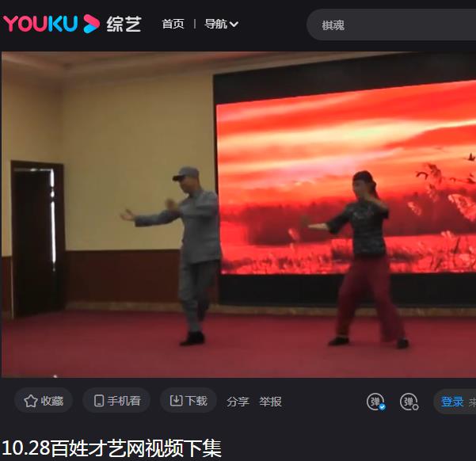Select the 手机看 label
This screenshot has height=461, width=476.
pos(124,401)
